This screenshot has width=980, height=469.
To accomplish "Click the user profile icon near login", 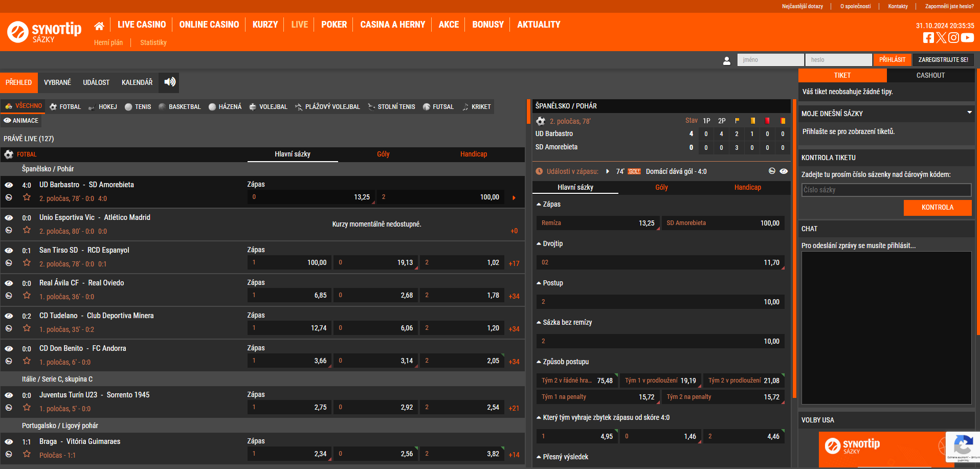I will coord(727,60).
